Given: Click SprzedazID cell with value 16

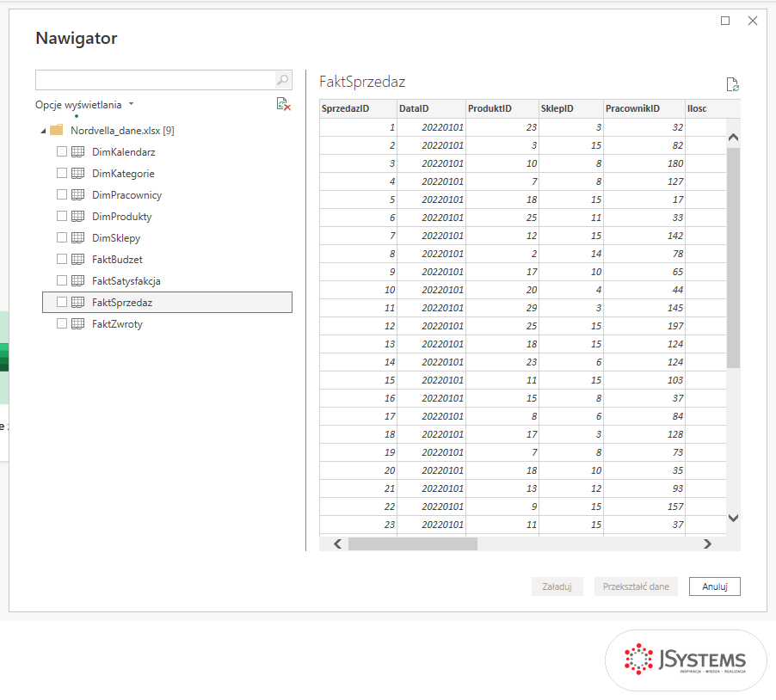Looking at the screenshot, I should tap(358, 398).
